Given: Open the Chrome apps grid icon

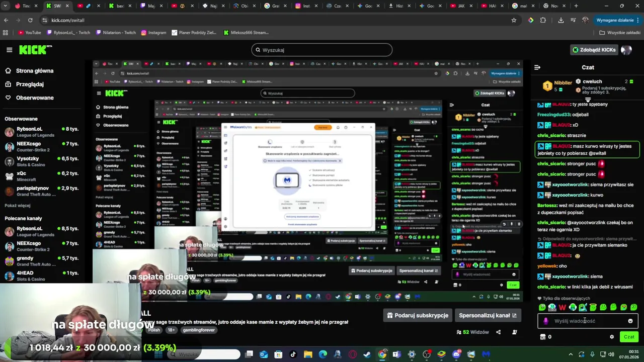Looking at the screenshot, I should 6,33.
